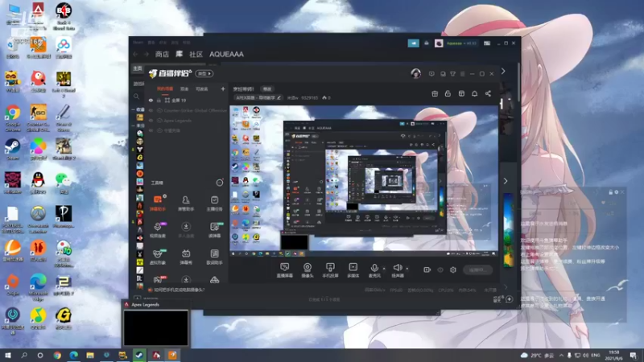Click mode switch pill beside streaming app logo

(204, 73)
